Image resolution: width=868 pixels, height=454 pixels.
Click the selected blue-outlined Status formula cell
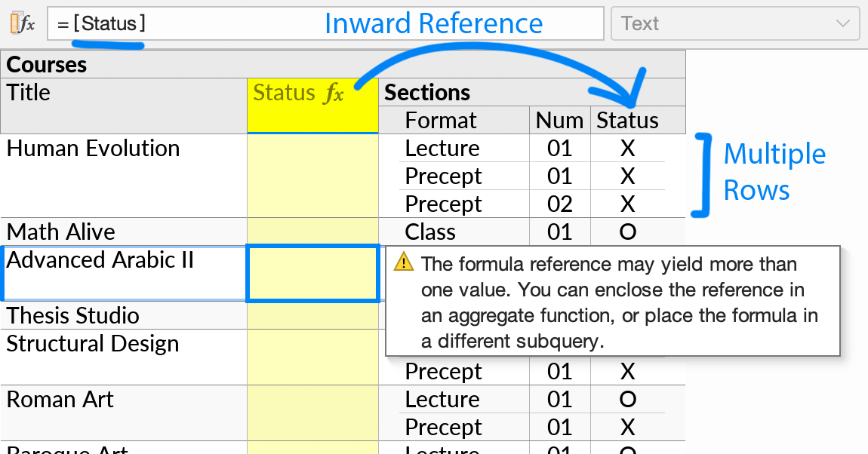click(x=312, y=273)
